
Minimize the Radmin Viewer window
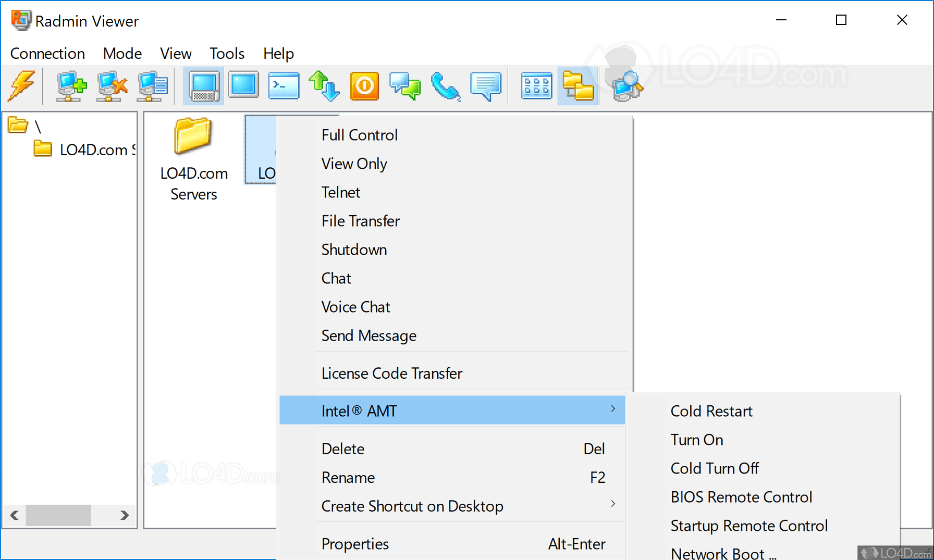pos(781,20)
